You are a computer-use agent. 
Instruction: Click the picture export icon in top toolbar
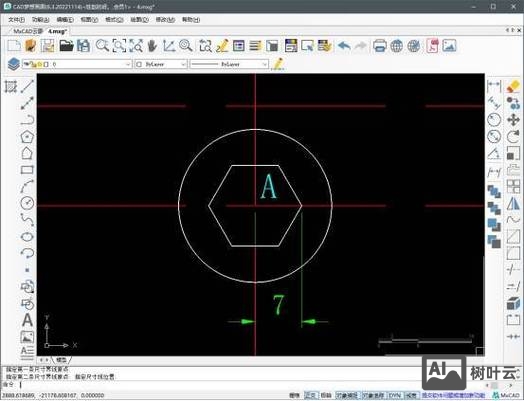[449, 46]
